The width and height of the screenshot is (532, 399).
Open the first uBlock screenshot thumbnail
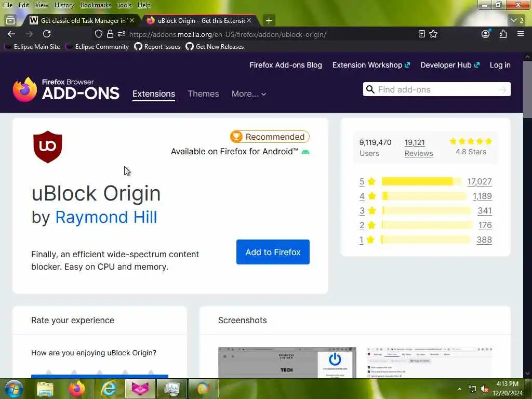pyautogui.click(x=287, y=362)
